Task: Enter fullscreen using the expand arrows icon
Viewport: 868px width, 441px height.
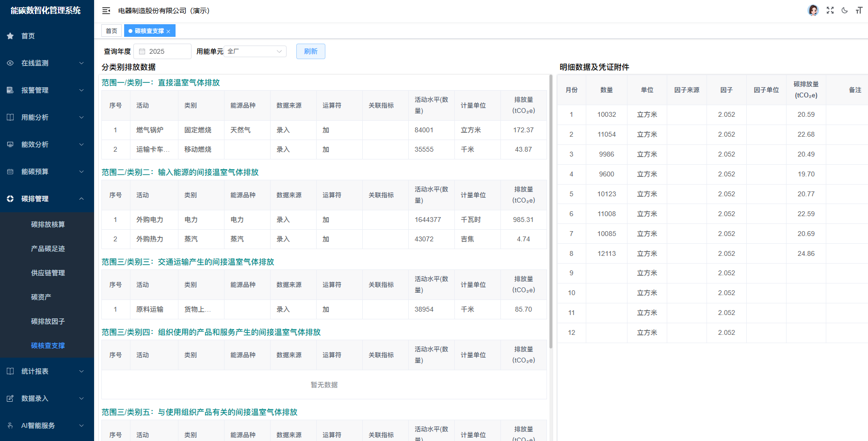Action: click(830, 10)
